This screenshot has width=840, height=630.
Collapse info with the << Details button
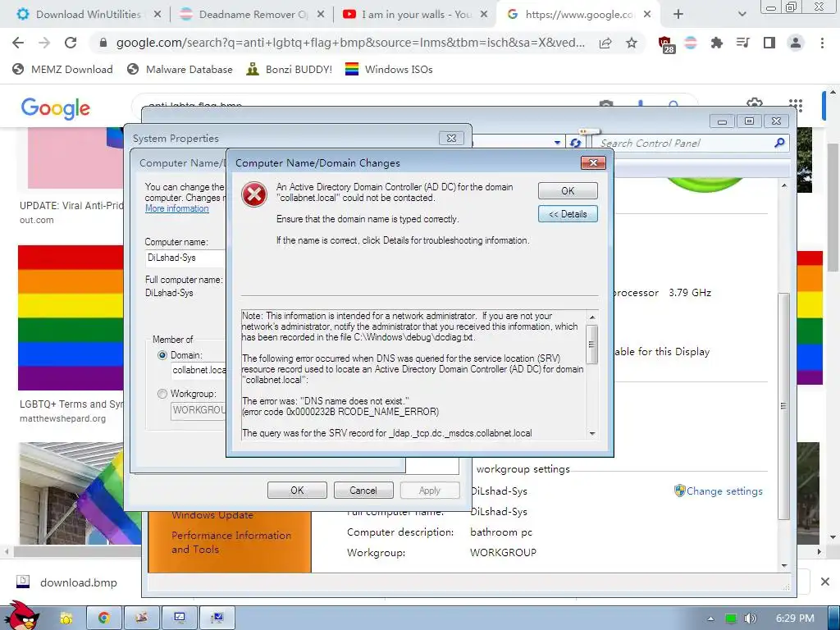[568, 214]
